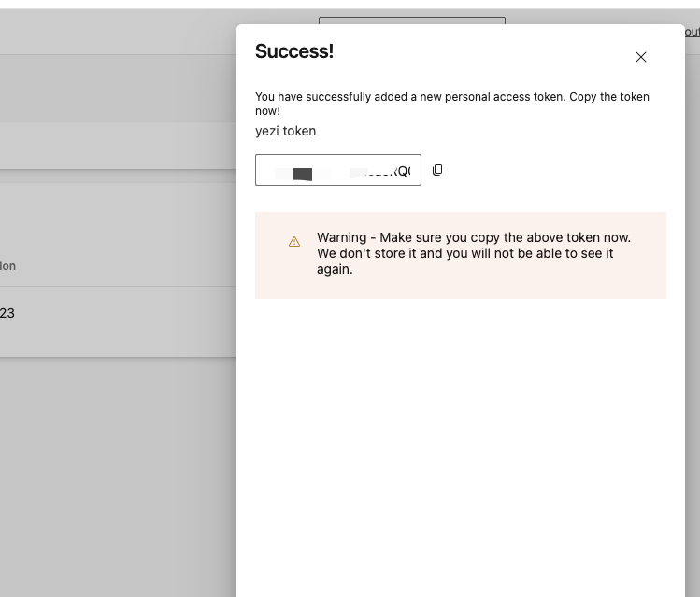This screenshot has width=700, height=597.
Task: Click the light gray bar behind dialog
Action: point(112,147)
